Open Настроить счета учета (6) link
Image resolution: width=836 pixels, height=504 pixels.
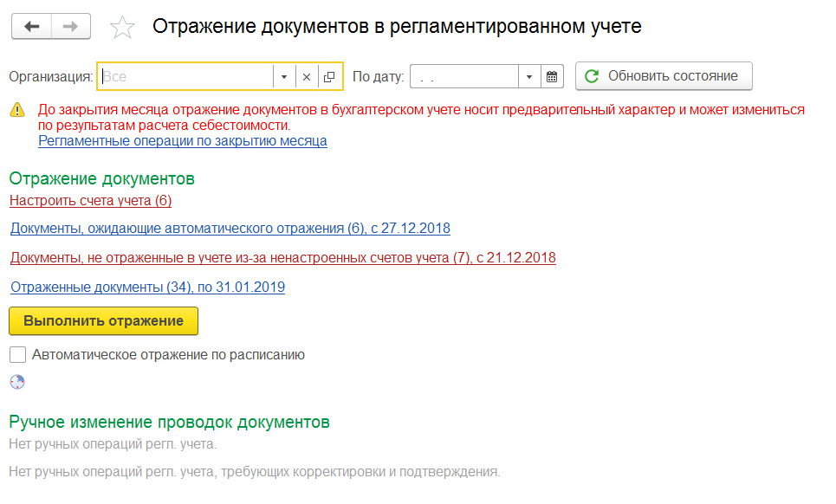91,201
